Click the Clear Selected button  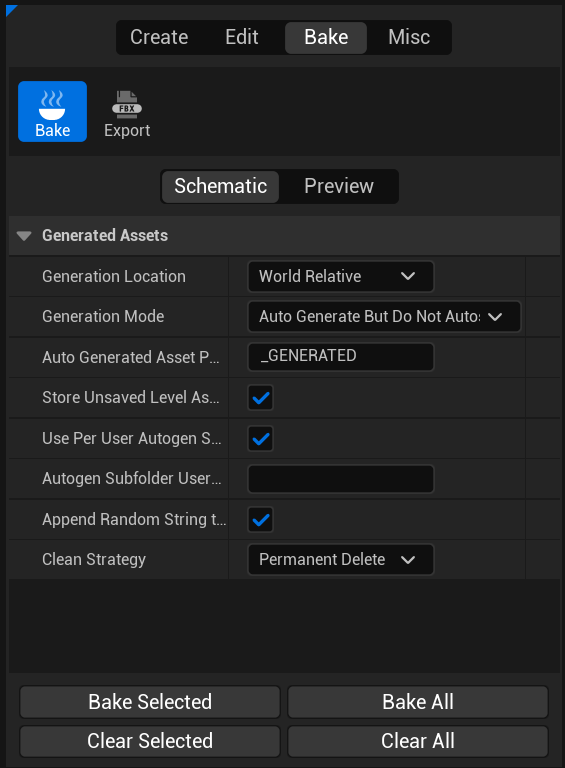(150, 741)
